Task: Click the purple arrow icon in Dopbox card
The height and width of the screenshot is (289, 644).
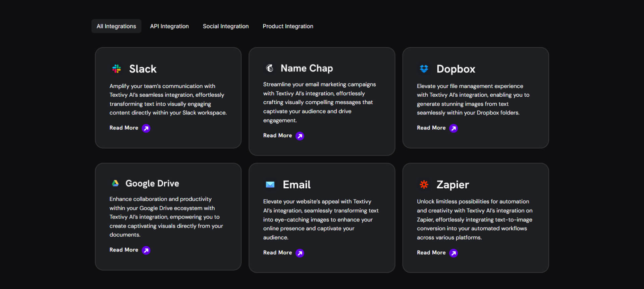Action: point(453,128)
